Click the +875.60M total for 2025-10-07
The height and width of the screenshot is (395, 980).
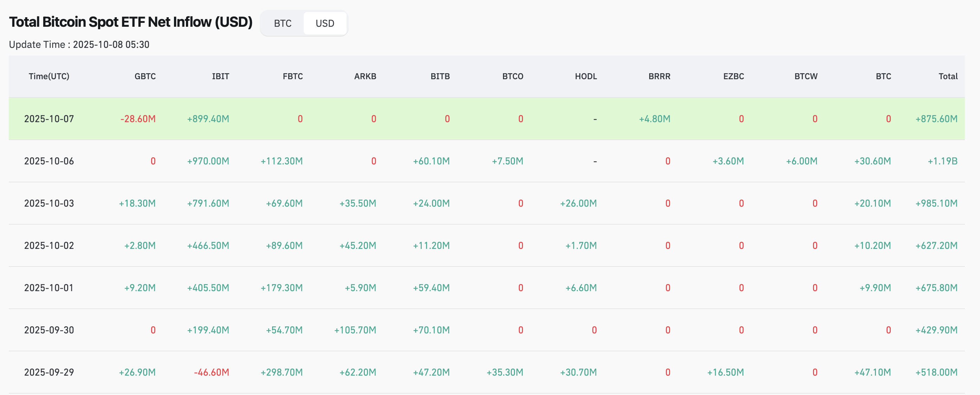936,119
